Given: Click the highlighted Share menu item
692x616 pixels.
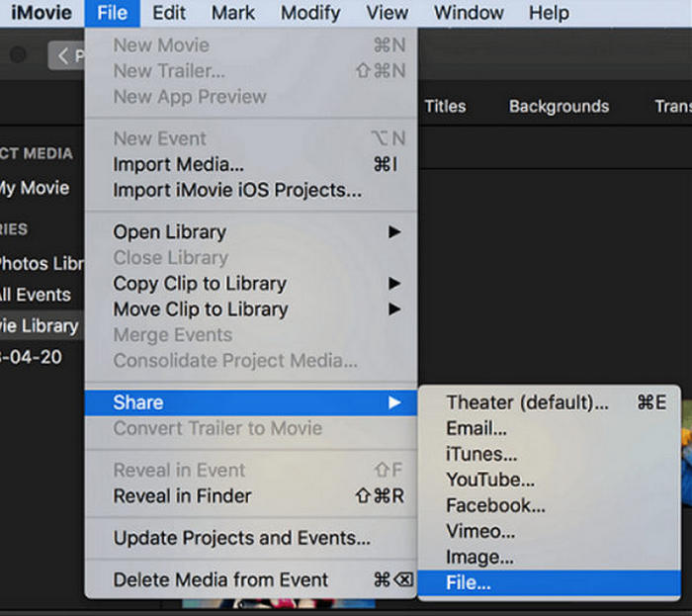Looking at the screenshot, I should coord(251,402).
